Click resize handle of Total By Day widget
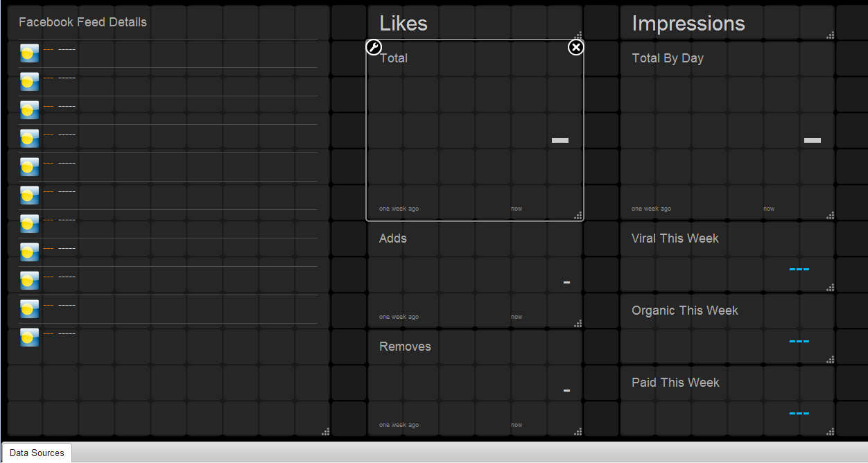 (831, 216)
